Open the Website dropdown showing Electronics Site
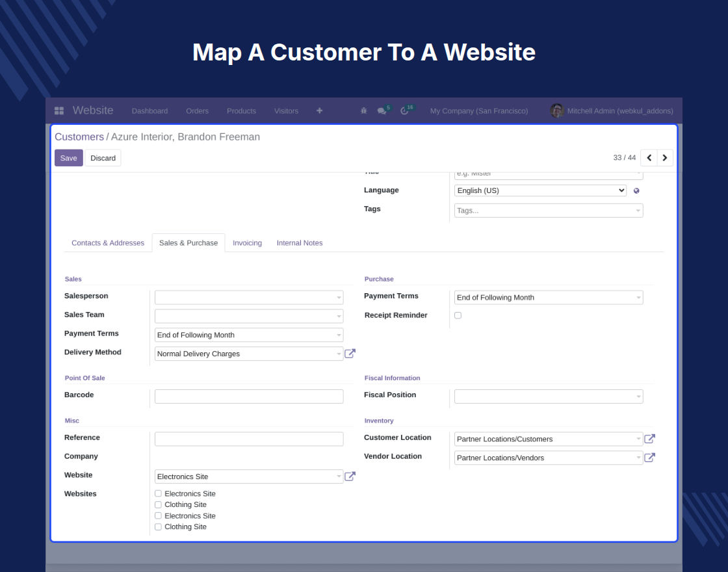Viewport: 728px width, 572px height. click(249, 476)
